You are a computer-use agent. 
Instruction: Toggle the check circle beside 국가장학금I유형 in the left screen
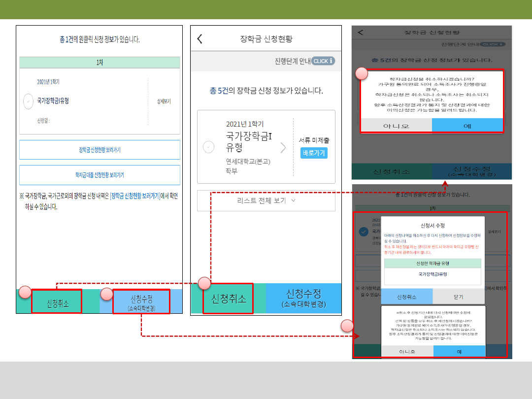(x=29, y=101)
